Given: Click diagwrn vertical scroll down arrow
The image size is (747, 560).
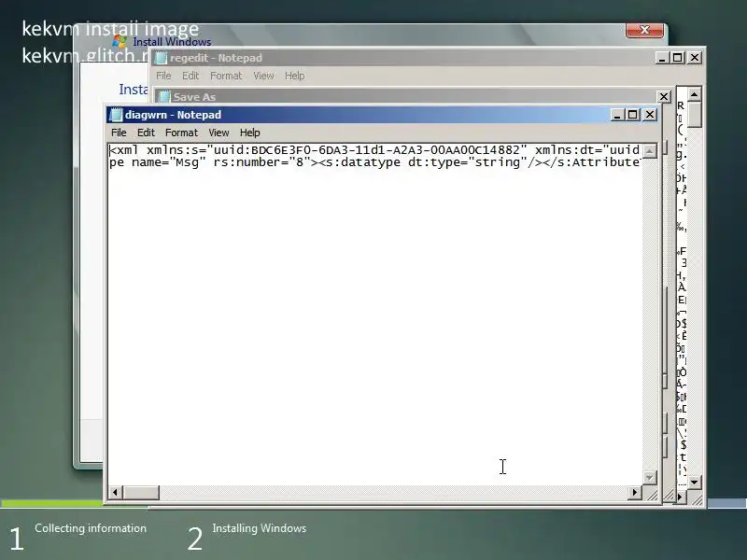Looking at the screenshot, I should [x=649, y=477].
